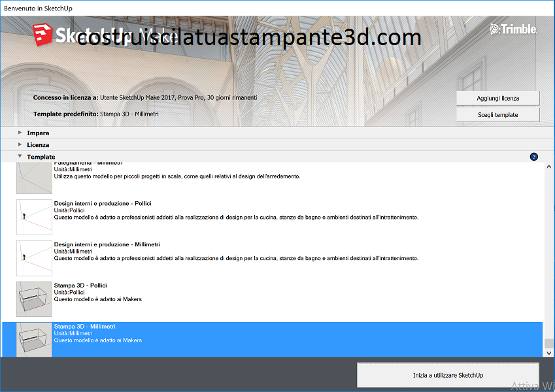Viewport: 555px width, 392px height.
Task: Click the template list scroll up arrow
Action: 548,167
